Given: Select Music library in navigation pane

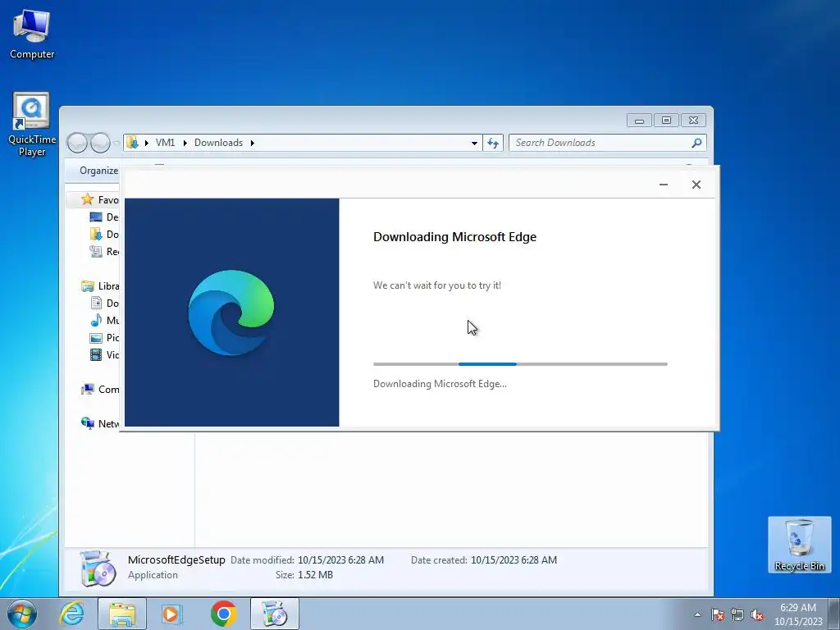Looking at the screenshot, I should [104, 321].
